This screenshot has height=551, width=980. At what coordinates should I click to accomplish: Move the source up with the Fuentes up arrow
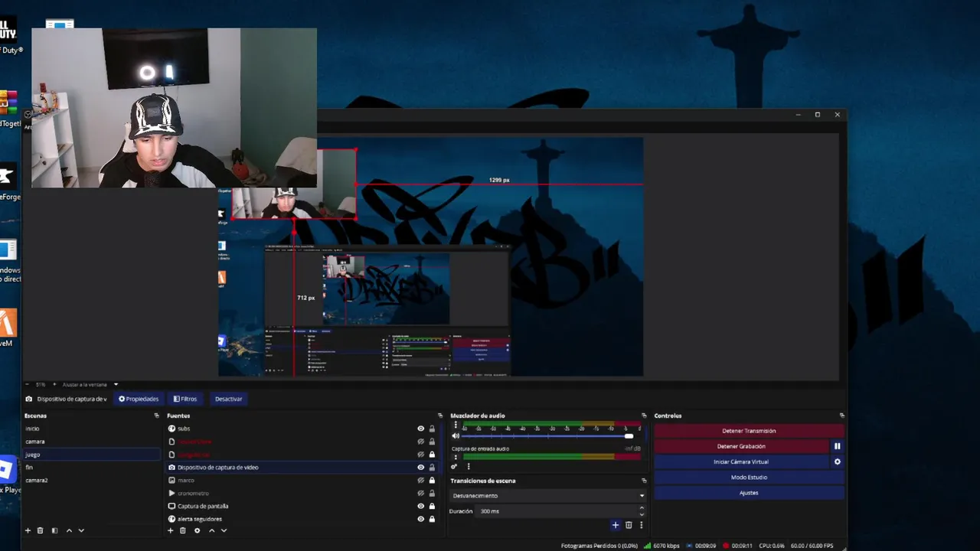click(212, 530)
